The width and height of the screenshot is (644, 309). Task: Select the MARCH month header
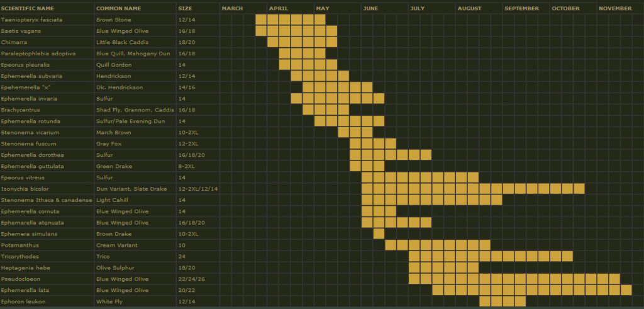pyautogui.click(x=232, y=8)
